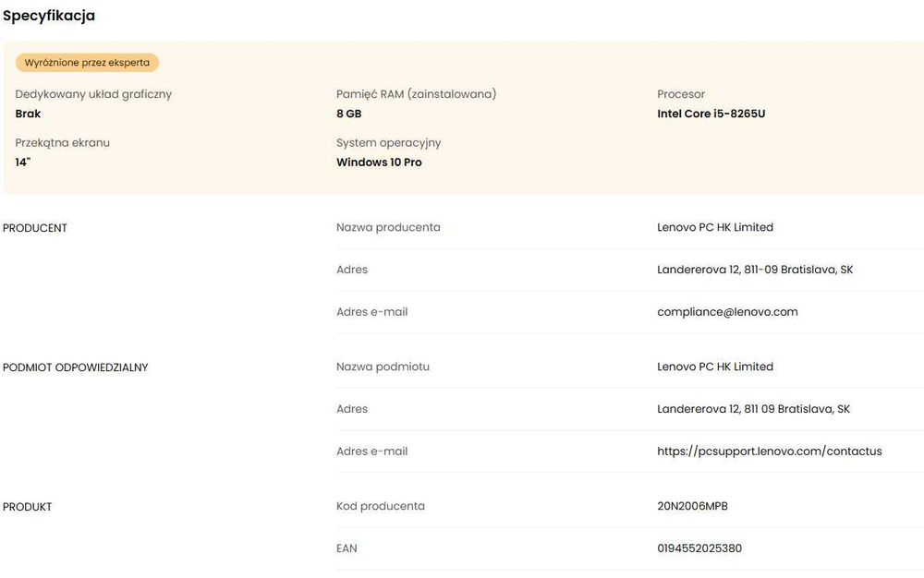Click 'Adres' label next to Landererova 12, 811-09

point(352,270)
